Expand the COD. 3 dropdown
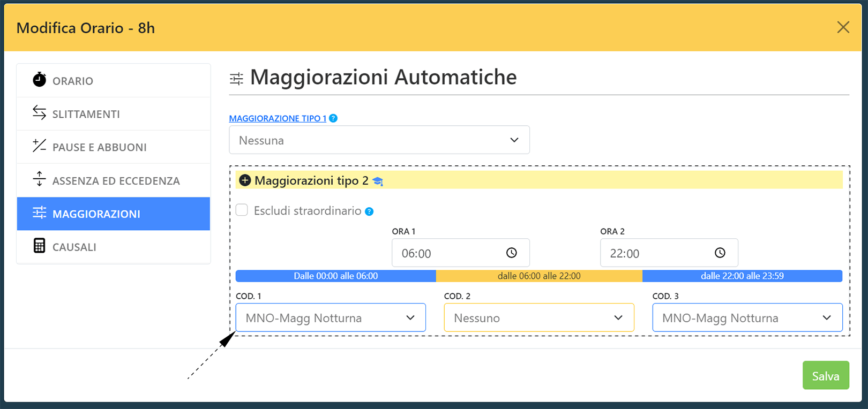 click(x=747, y=318)
